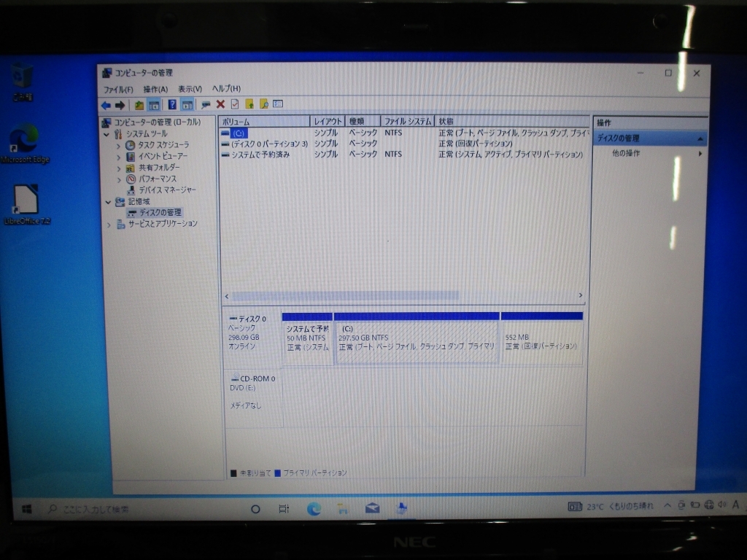This screenshot has height=560, width=747.
Task: Click the red X Delete toolbar icon
Action: pos(220,104)
